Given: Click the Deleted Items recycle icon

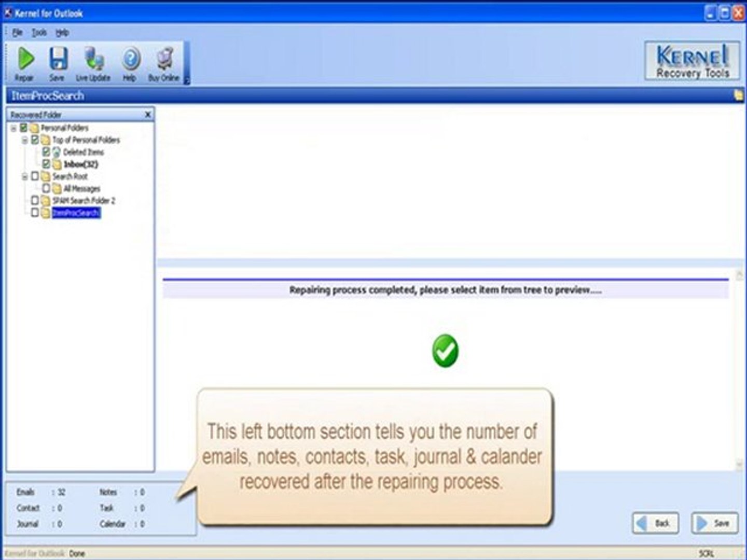Looking at the screenshot, I should (x=57, y=152).
